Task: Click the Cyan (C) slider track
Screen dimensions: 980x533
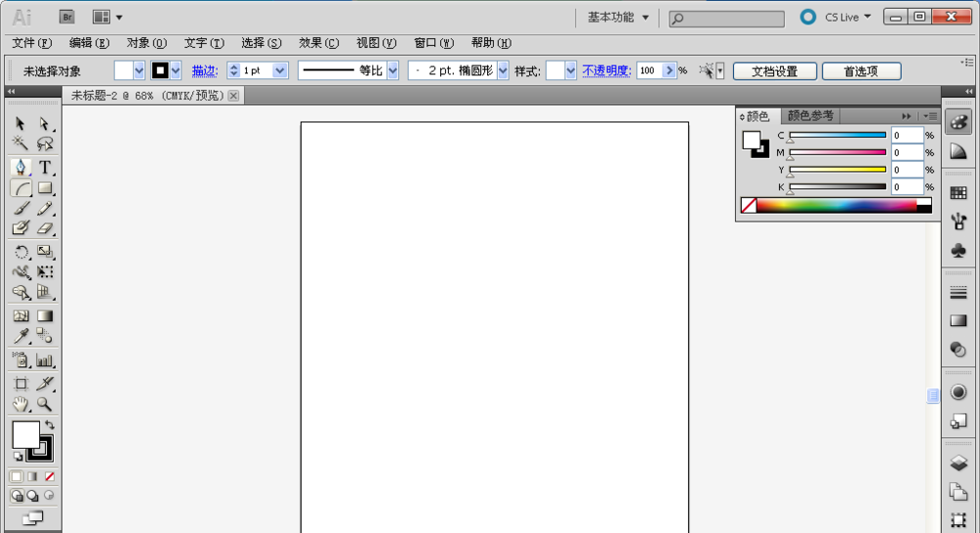Action: (x=838, y=135)
